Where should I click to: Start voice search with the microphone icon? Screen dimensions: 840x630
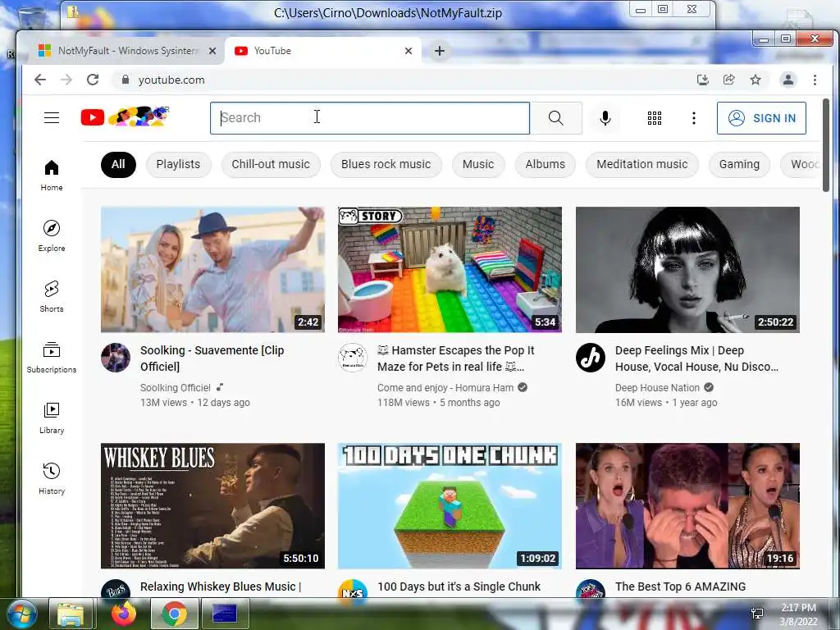[x=605, y=118]
